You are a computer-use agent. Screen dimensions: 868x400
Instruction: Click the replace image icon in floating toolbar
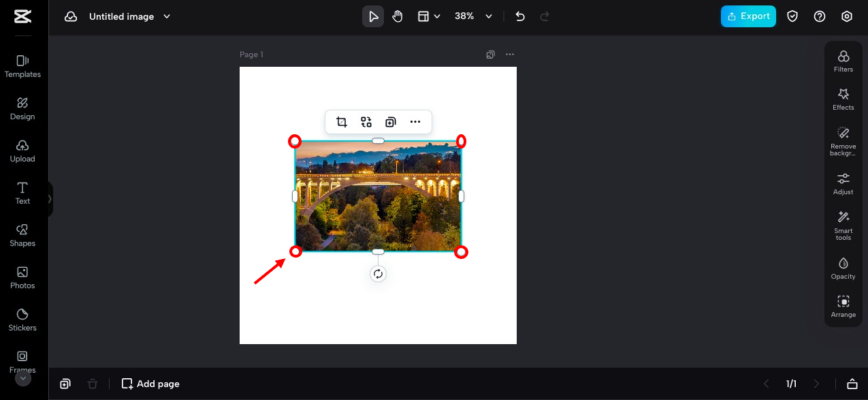pyautogui.click(x=366, y=122)
